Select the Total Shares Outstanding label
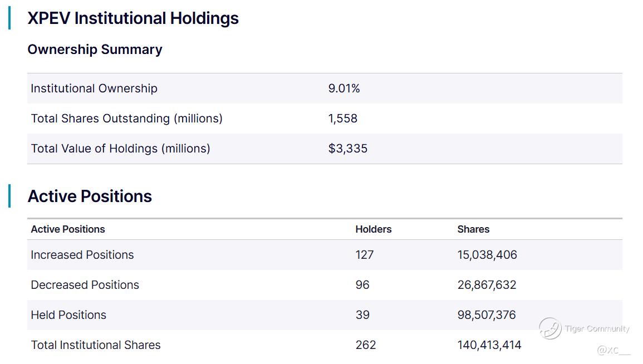 tap(126, 119)
